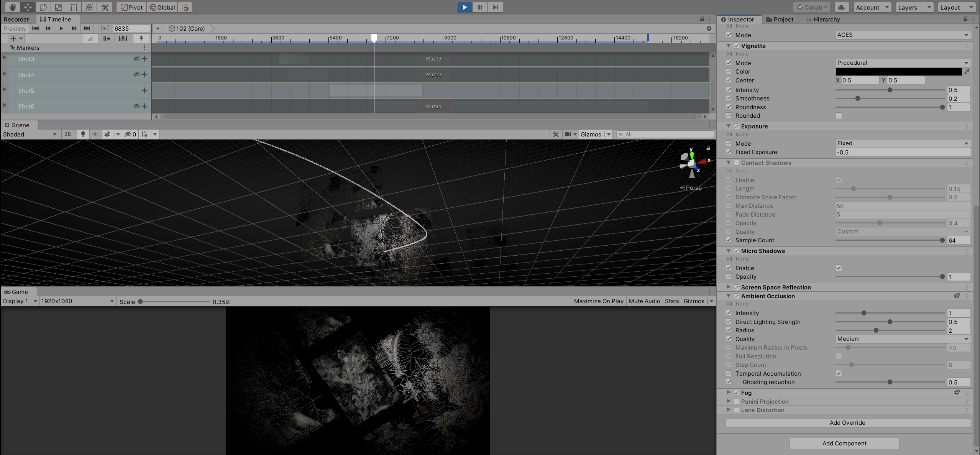This screenshot has width=980, height=455.
Task: Go to timeline start button
Action: click(35, 28)
